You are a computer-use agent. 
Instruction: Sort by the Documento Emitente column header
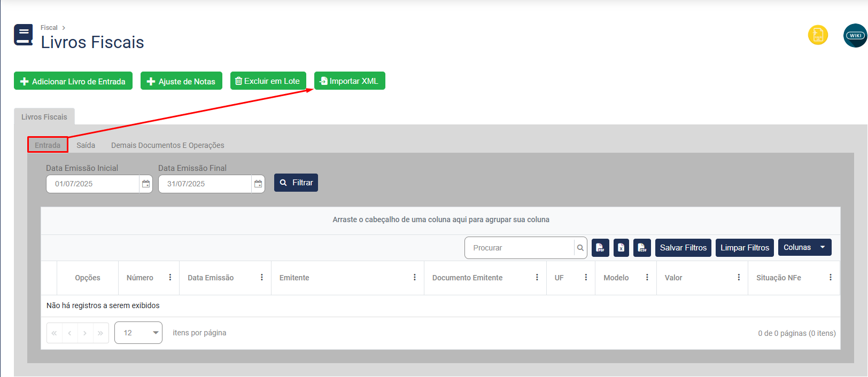tap(468, 278)
